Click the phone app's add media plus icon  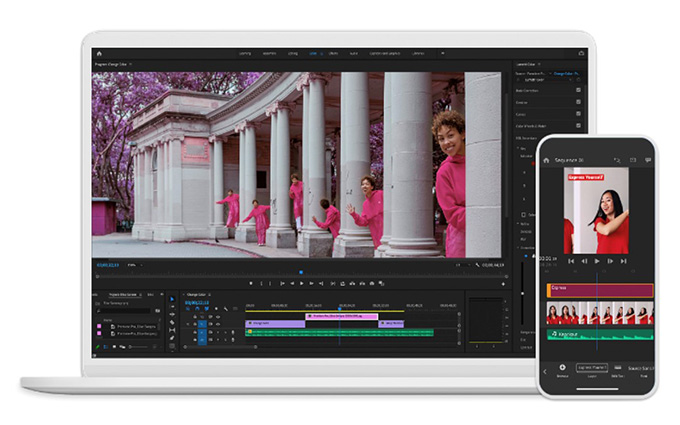[x=562, y=367]
